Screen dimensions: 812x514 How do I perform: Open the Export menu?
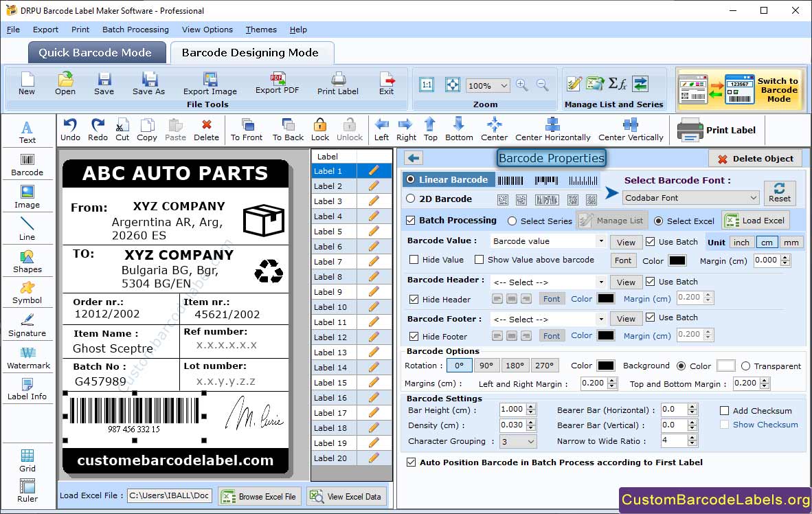point(45,30)
